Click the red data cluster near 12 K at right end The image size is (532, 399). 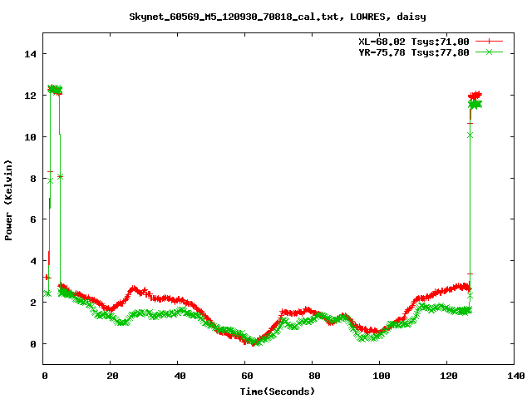[475, 96]
